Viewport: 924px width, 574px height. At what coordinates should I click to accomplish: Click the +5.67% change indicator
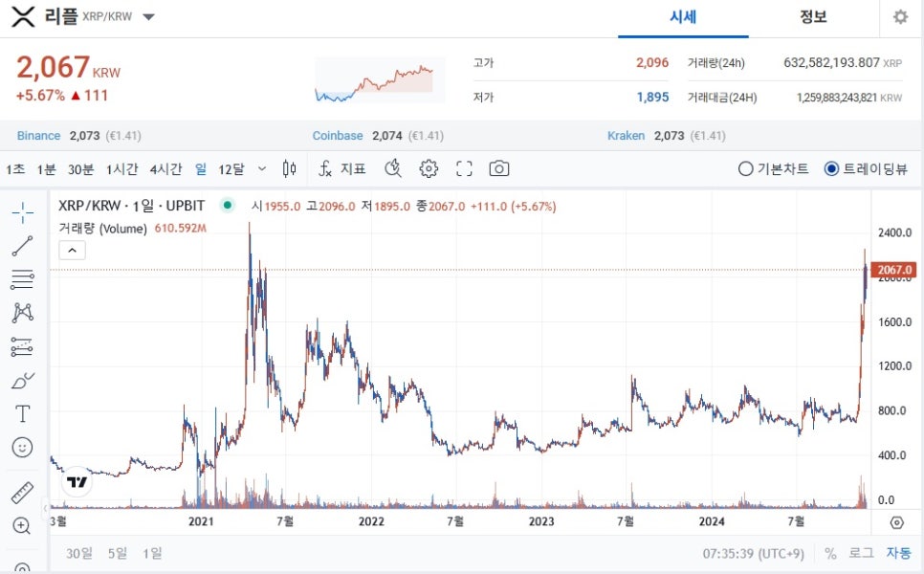coord(40,96)
